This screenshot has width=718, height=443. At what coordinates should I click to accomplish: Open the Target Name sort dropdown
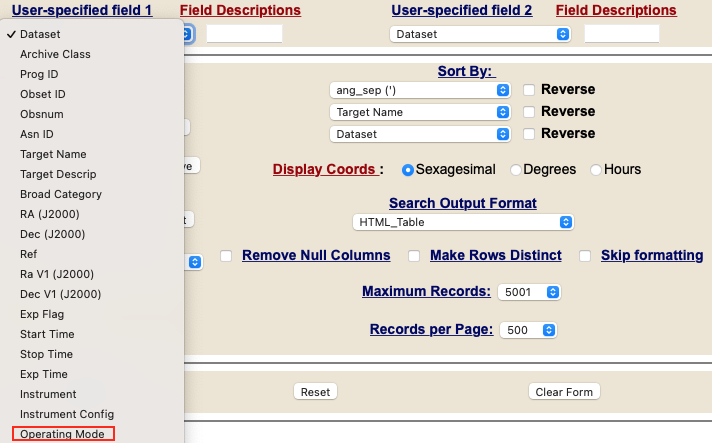pos(420,112)
